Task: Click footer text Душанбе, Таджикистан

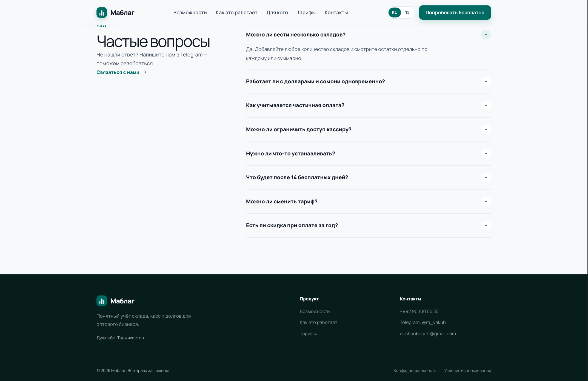Action: click(x=120, y=338)
